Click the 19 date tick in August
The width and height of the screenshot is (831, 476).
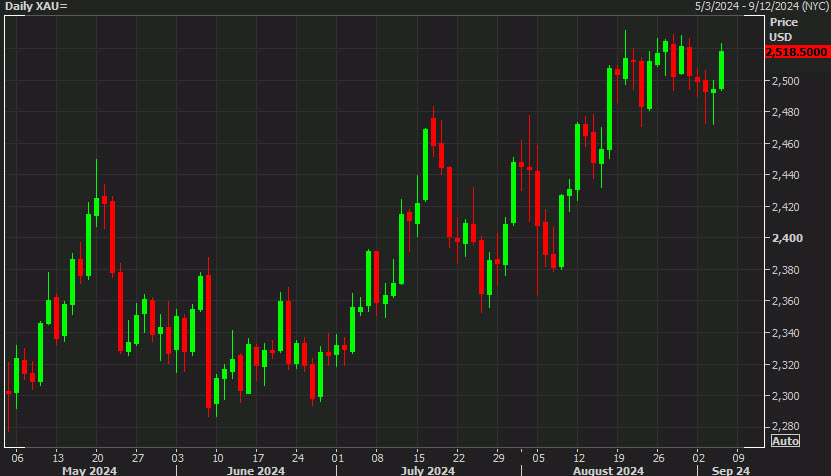[x=618, y=458]
